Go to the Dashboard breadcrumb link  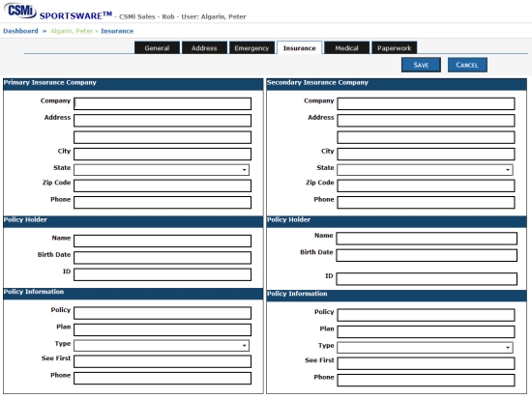pyautogui.click(x=20, y=31)
